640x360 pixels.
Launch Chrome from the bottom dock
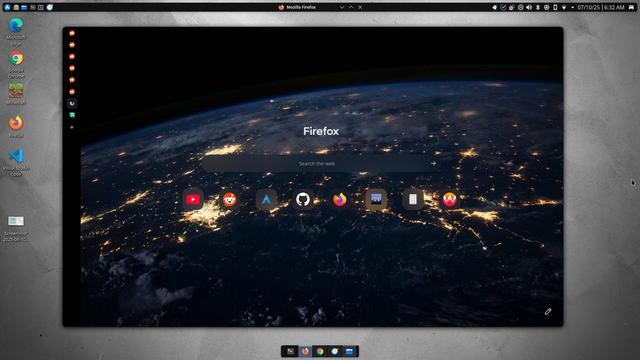320,351
